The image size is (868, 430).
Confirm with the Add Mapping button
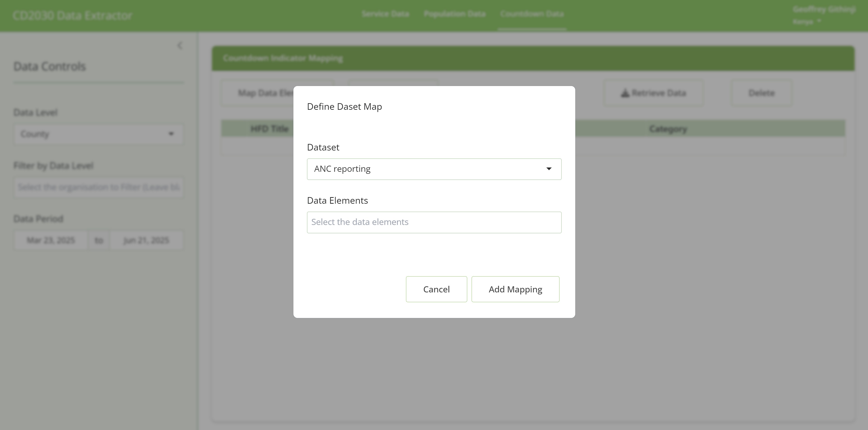[515, 289]
